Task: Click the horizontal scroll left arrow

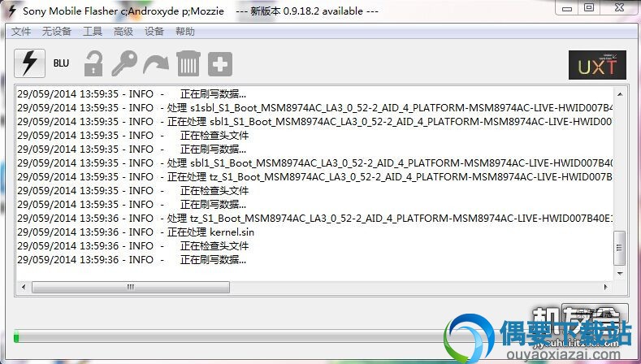Action: click(24, 287)
